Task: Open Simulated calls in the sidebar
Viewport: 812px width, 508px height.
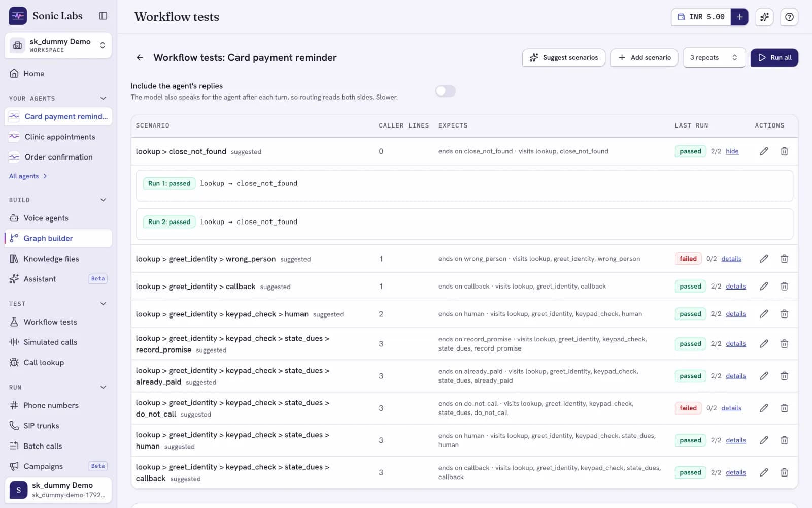Action: 58,342
